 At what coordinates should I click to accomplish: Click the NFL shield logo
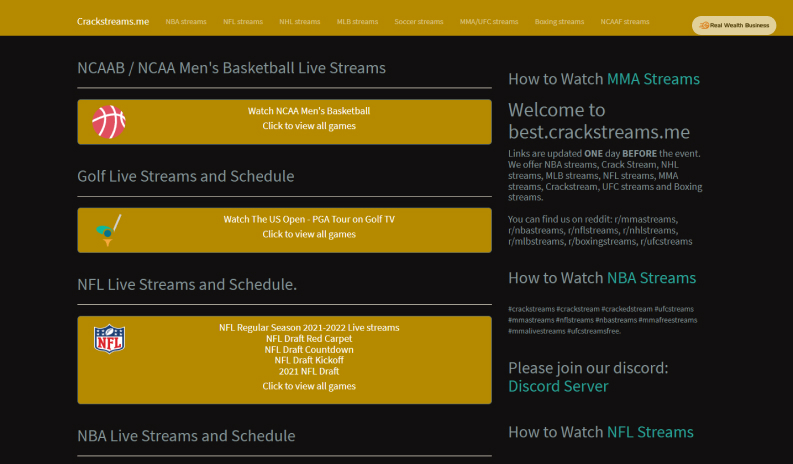[x=109, y=339]
